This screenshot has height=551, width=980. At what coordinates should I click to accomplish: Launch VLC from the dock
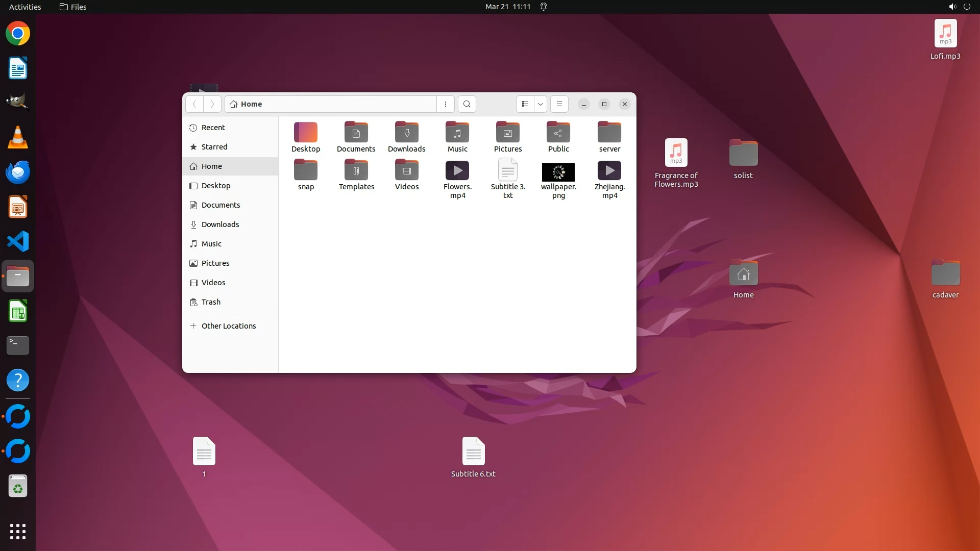tap(18, 138)
